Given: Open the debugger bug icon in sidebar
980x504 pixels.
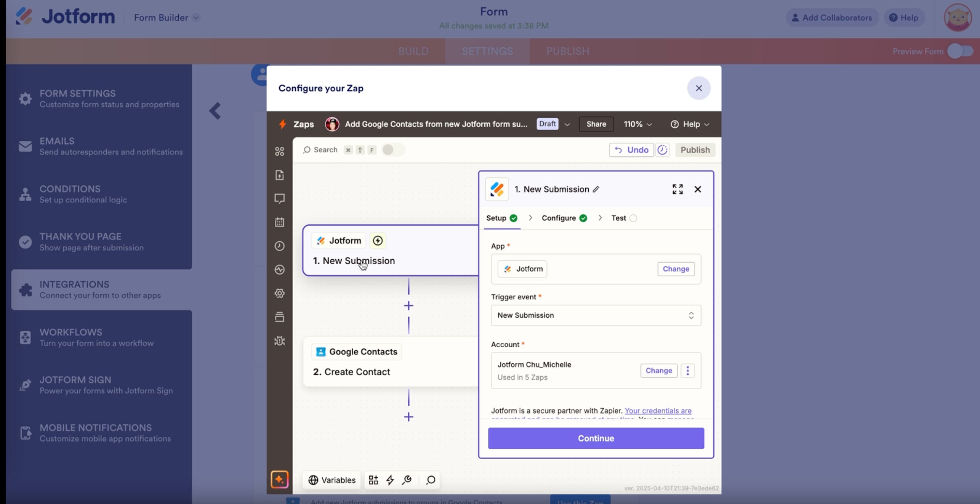Looking at the screenshot, I should pyautogui.click(x=279, y=341).
